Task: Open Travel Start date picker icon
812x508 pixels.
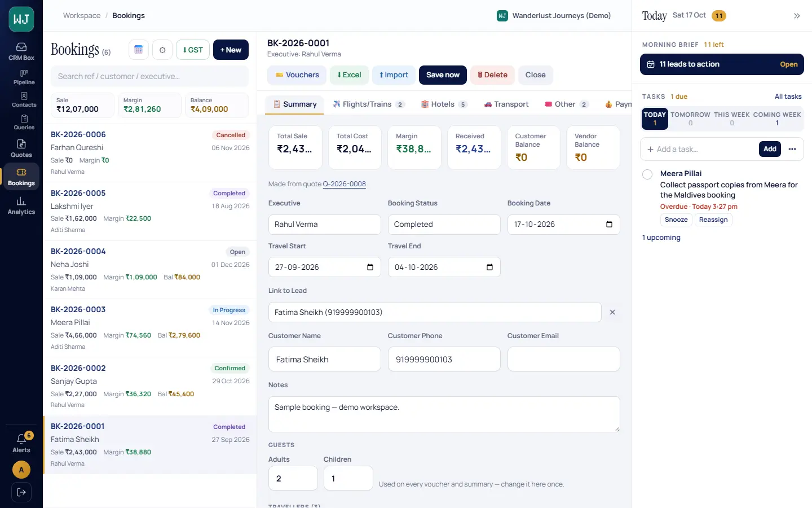Action: coord(370,268)
